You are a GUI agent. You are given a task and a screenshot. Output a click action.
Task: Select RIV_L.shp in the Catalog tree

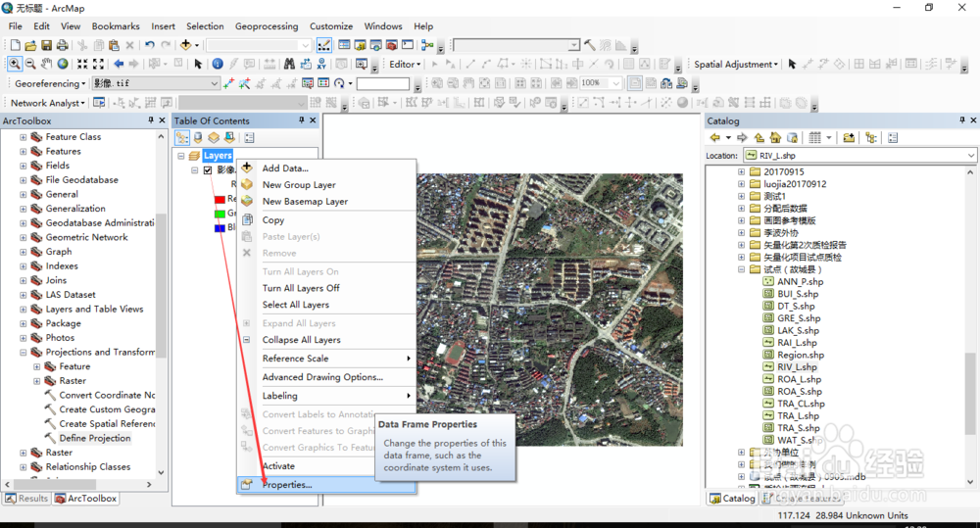point(797,367)
